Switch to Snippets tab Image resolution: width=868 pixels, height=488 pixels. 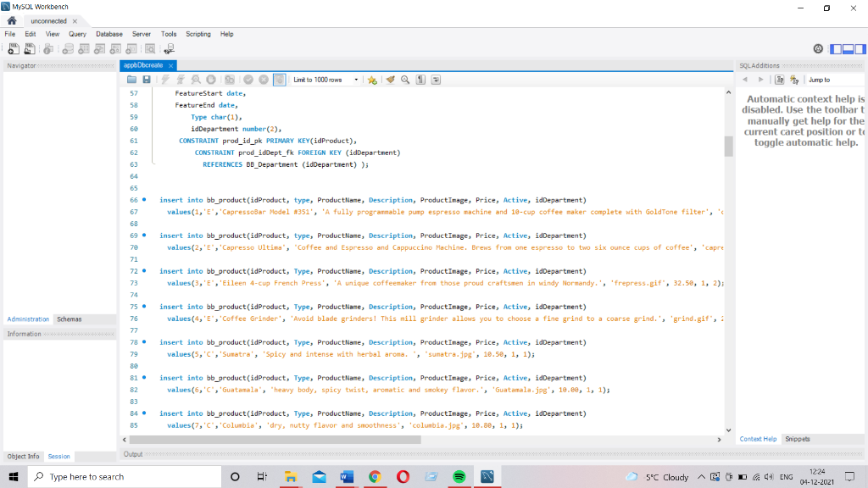(x=797, y=439)
